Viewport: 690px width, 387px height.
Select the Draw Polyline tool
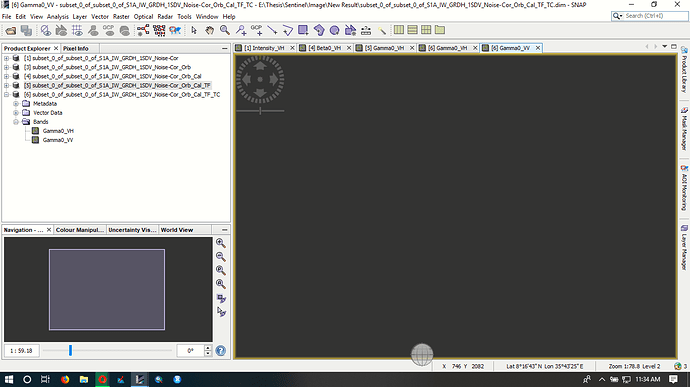click(x=287, y=30)
